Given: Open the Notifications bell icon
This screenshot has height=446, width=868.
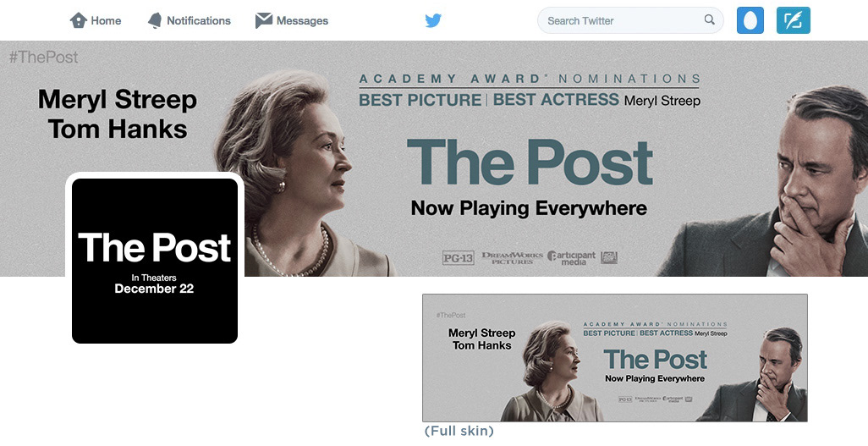Looking at the screenshot, I should [x=155, y=20].
